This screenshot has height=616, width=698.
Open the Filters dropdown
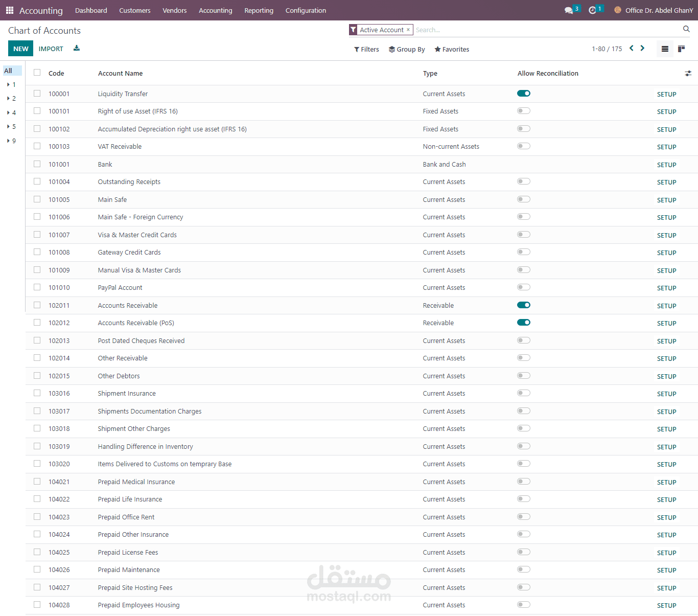366,50
